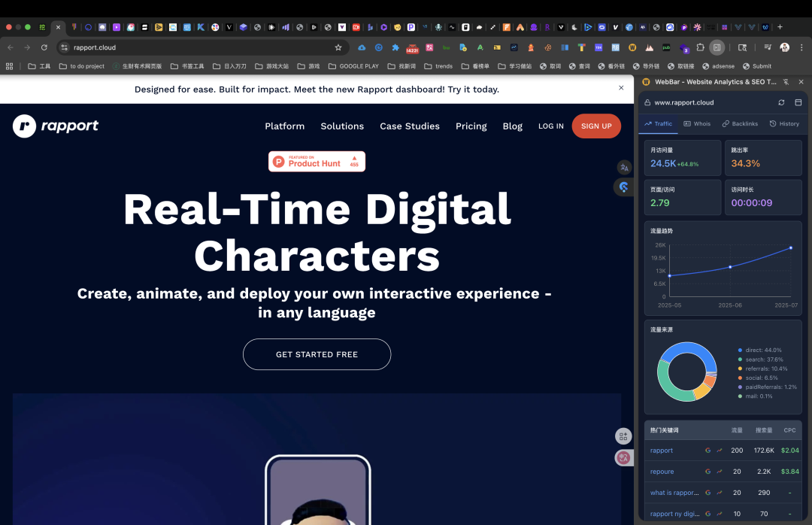Click the 'search: 37.6%' legend entry
Screen dimensions: 812x525
[760, 360]
